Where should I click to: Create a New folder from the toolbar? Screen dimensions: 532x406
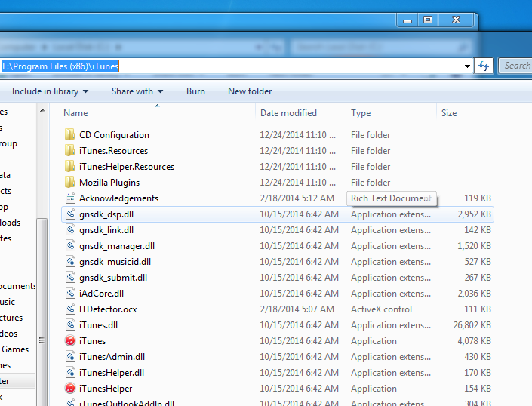point(250,91)
